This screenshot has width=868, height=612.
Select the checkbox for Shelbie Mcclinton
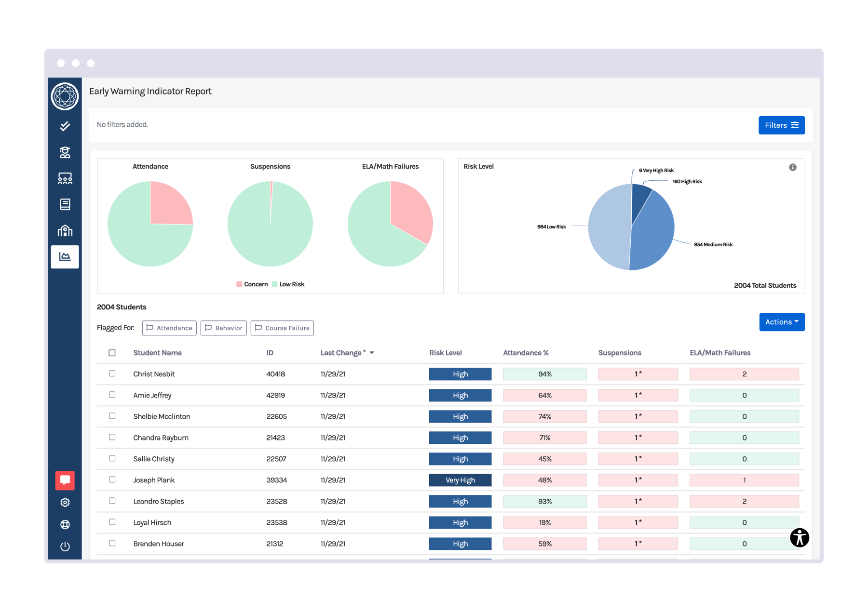(112, 416)
